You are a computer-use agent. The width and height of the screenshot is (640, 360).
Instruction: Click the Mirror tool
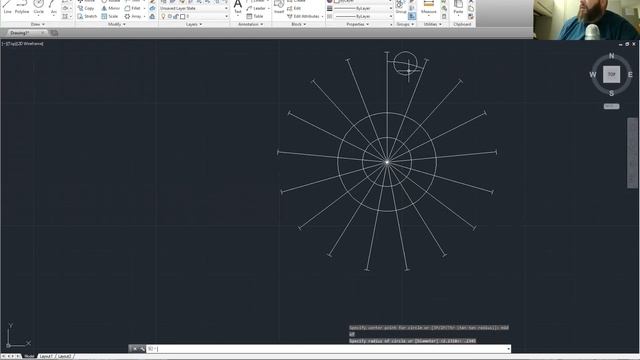[111, 8]
